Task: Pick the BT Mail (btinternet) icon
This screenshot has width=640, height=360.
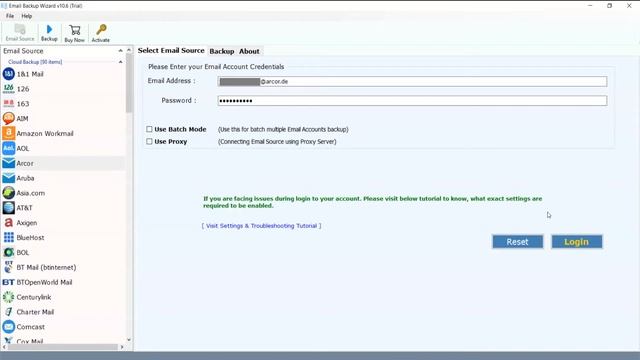Action: (9, 267)
